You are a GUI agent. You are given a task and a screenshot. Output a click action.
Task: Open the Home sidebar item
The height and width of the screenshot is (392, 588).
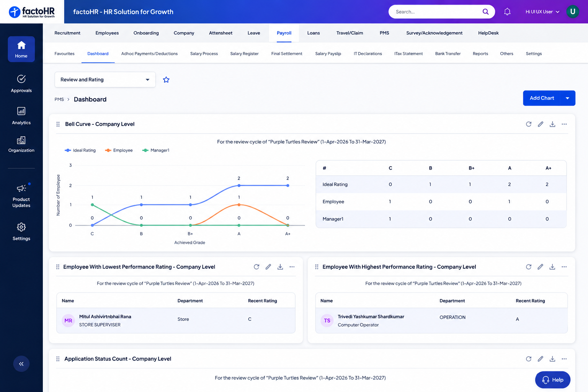pos(21,49)
